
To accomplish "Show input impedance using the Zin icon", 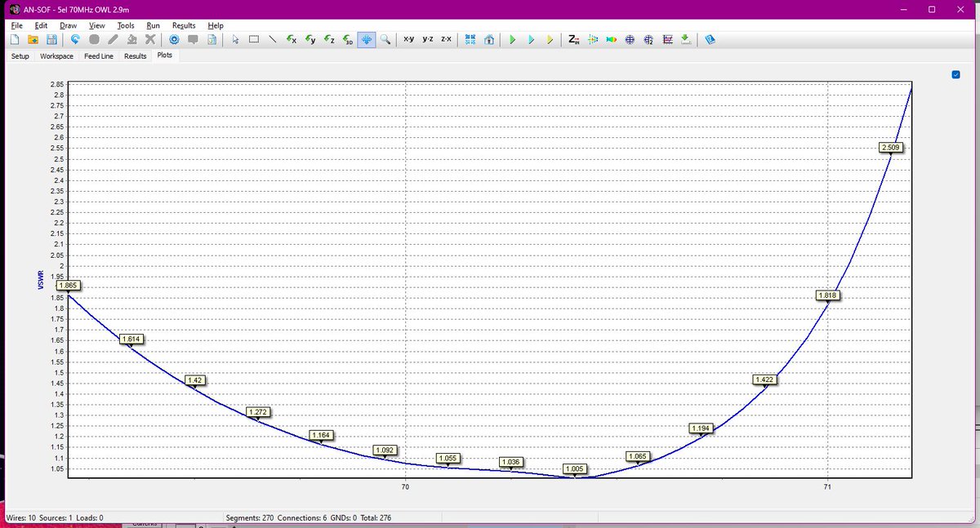I will click(572, 38).
